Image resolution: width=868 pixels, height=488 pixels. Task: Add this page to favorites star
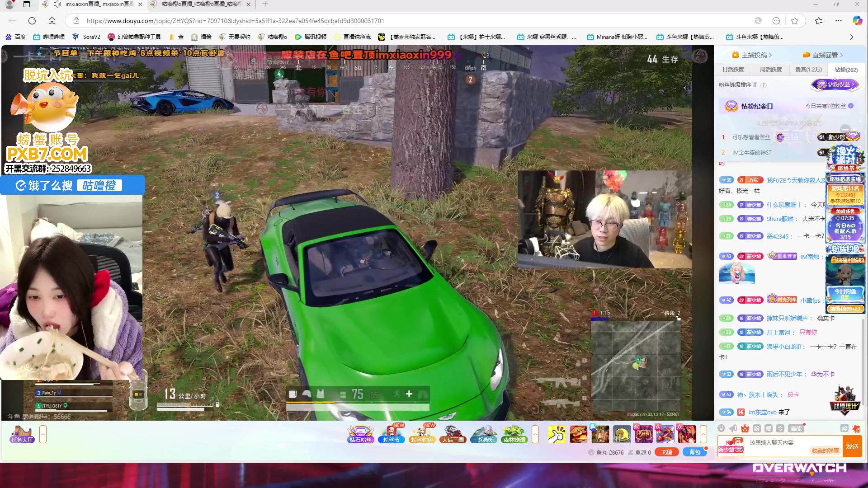tap(795, 21)
